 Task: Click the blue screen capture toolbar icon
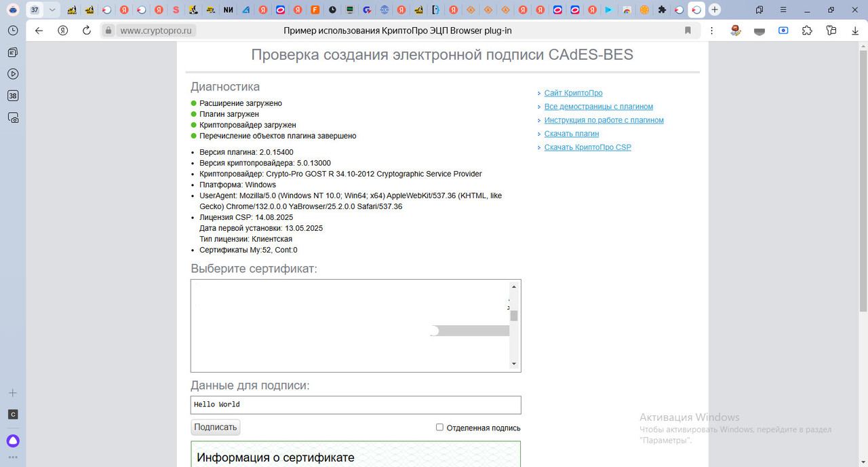click(x=783, y=31)
